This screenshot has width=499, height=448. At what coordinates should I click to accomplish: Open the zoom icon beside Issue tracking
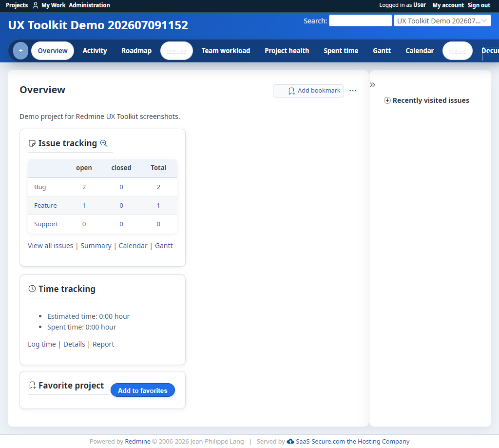tap(104, 143)
